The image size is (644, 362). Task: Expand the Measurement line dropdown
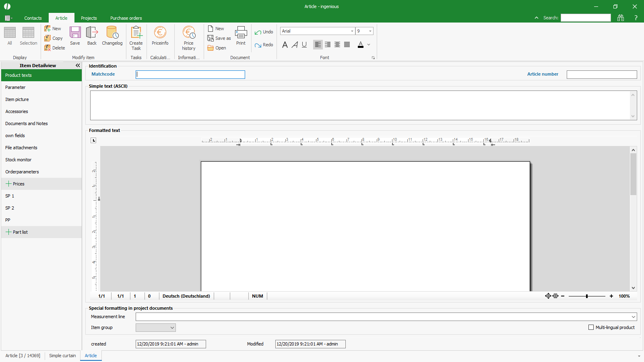[634, 317]
